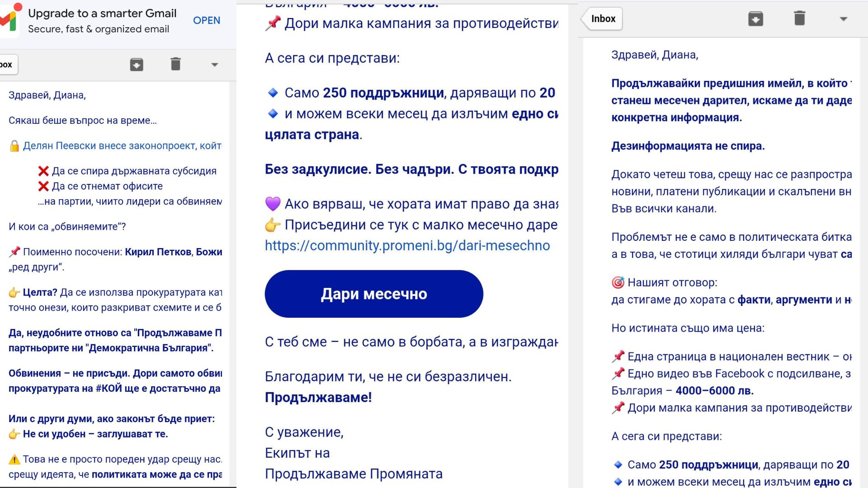The height and width of the screenshot is (488, 868).
Task: Click the text "Upgrade to a smarter Gmail"
Action: (102, 13)
